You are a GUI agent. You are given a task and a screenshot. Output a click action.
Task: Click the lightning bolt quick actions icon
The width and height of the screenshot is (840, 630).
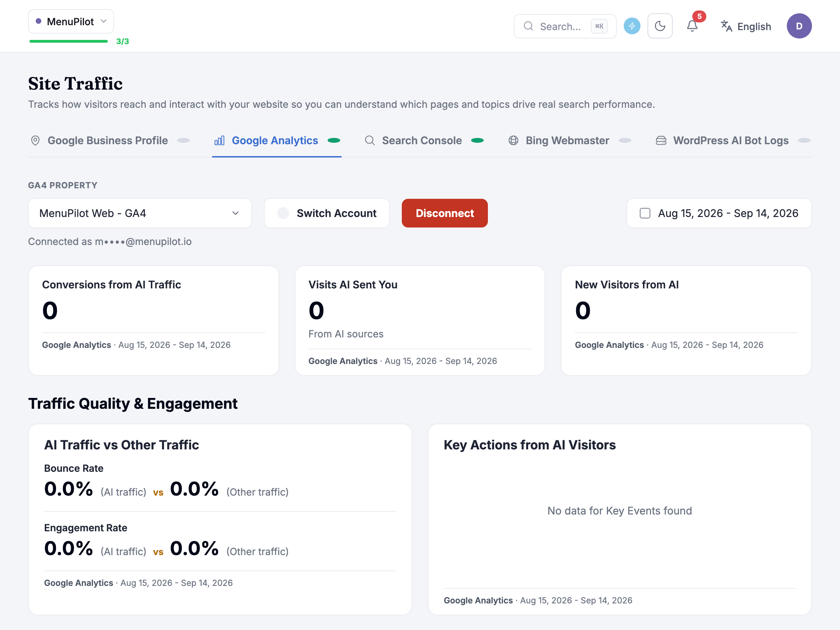(x=632, y=26)
